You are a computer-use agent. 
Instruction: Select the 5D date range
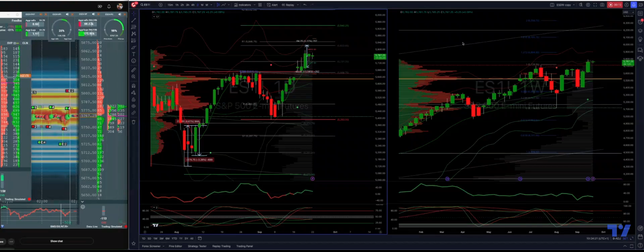[149, 238]
